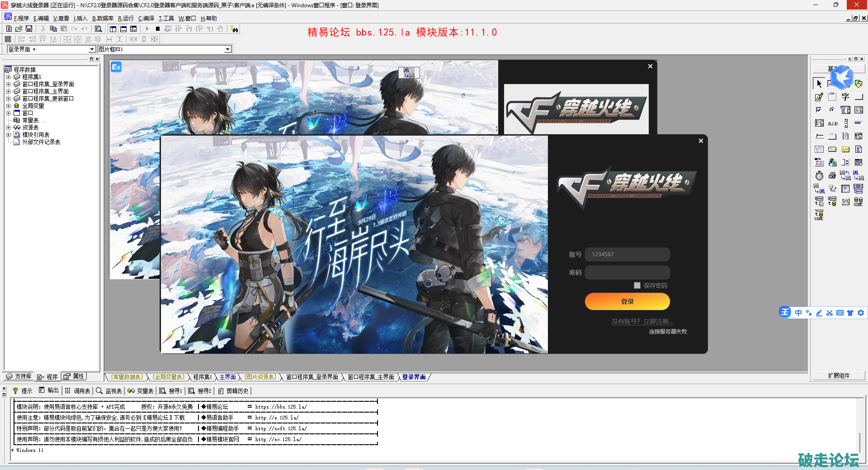Screen dimensions: 868x470
Task: Expand the 窗口程序集_登录界面 tree node
Action: (8, 84)
